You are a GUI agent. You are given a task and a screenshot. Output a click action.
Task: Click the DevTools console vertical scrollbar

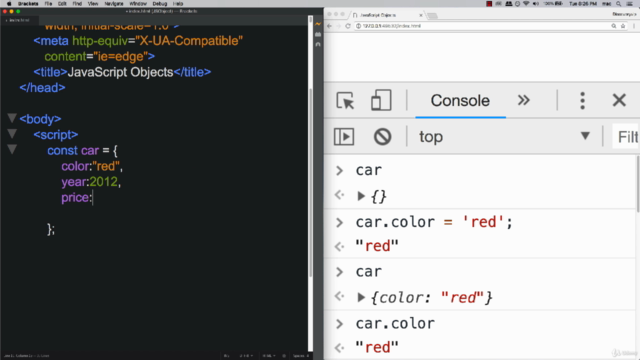638,184
